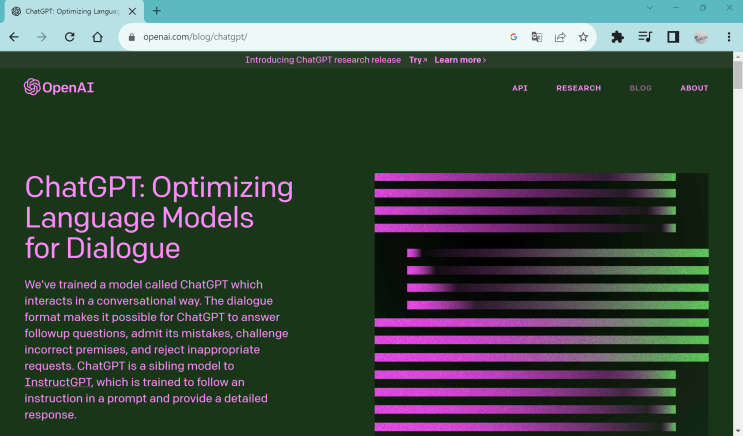This screenshot has width=743, height=436.
Task: Open the media control playlist icon
Action: [x=645, y=37]
